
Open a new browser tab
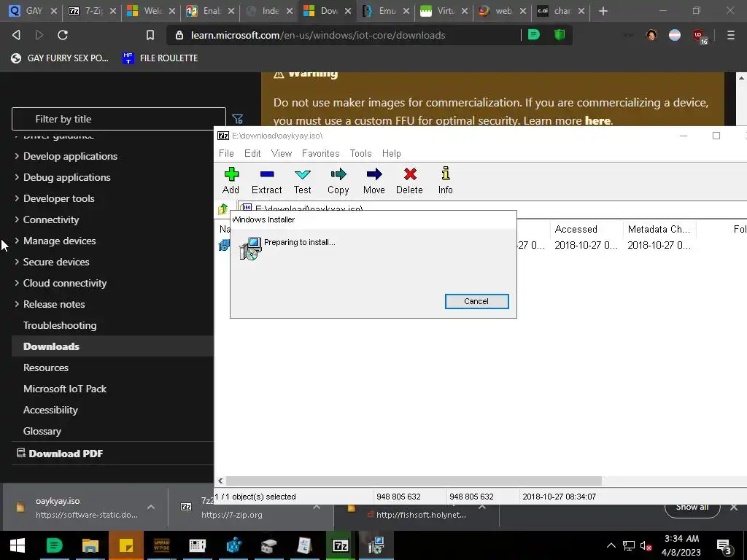click(x=603, y=10)
